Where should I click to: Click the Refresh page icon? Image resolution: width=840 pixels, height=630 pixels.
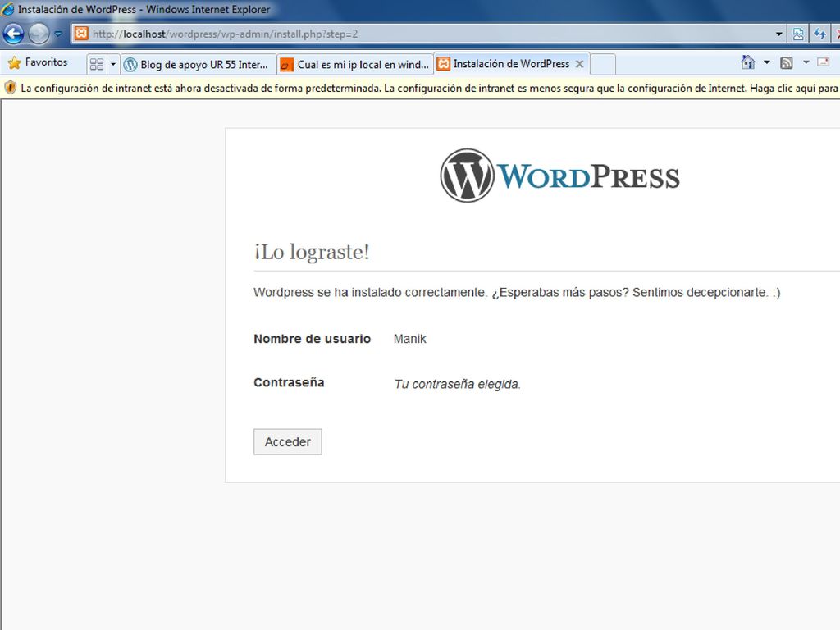click(819, 34)
